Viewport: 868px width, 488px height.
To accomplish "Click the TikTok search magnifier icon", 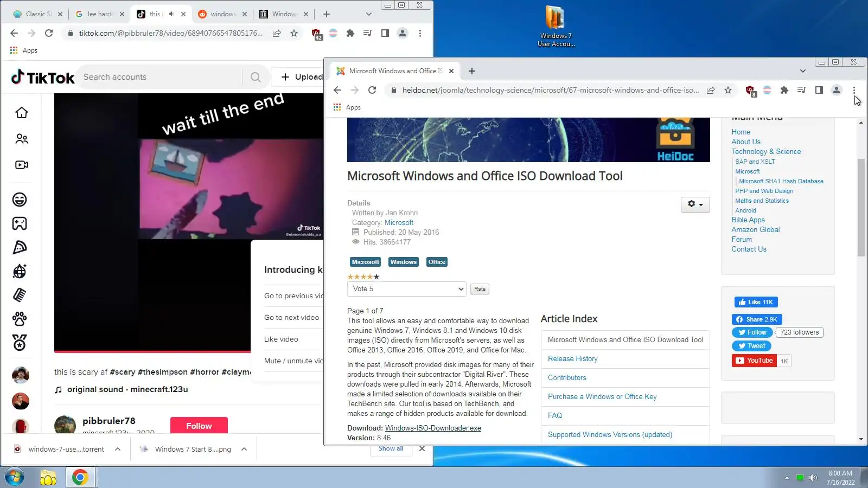I will (256, 77).
